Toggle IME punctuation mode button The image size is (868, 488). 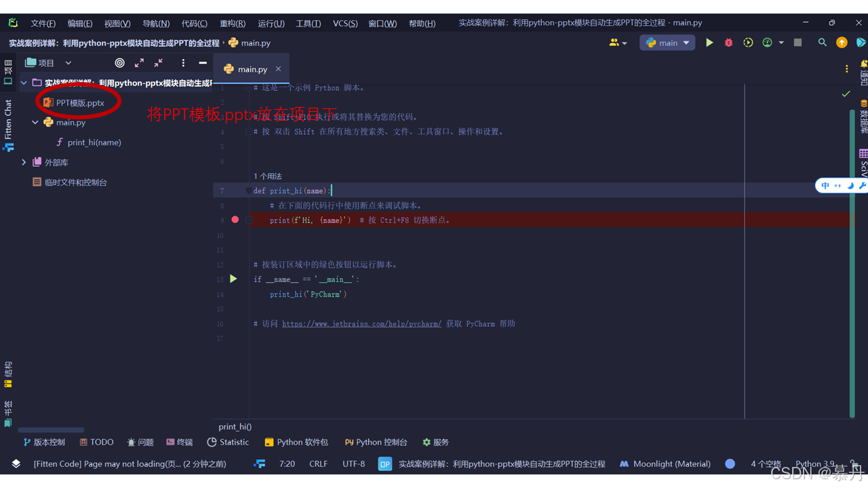pos(837,185)
